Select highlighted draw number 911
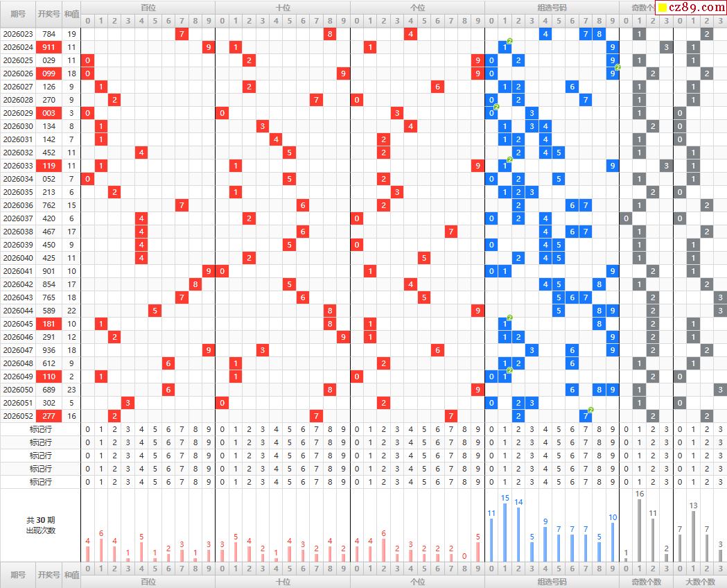727x588 pixels. (x=49, y=47)
